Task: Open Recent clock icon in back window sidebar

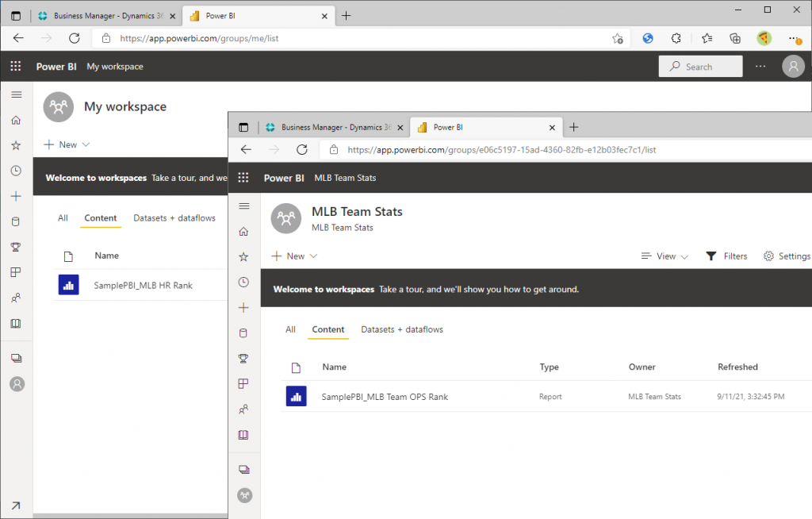Action: point(16,171)
